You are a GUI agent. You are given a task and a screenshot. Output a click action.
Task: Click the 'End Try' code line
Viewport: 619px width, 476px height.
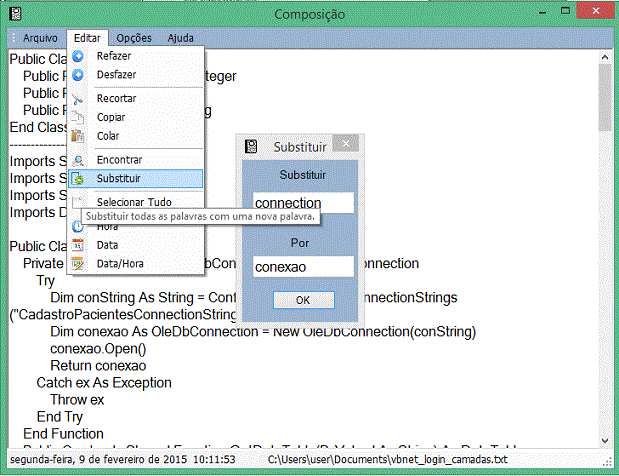click(60, 417)
